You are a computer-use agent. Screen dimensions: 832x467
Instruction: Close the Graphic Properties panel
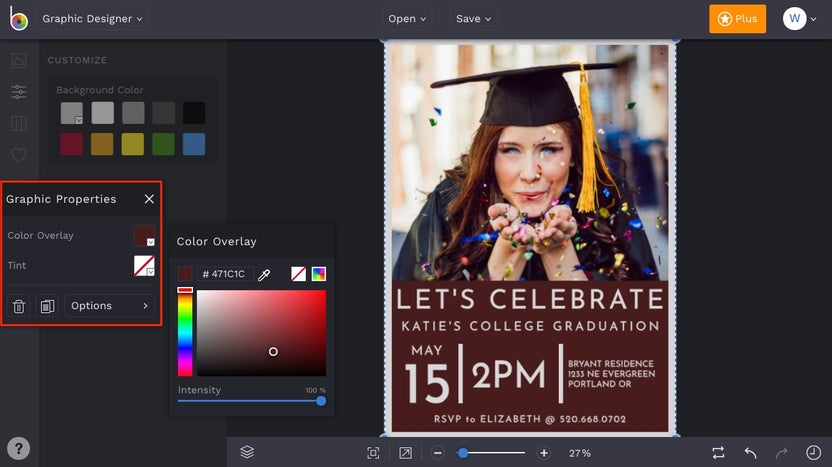[149, 198]
